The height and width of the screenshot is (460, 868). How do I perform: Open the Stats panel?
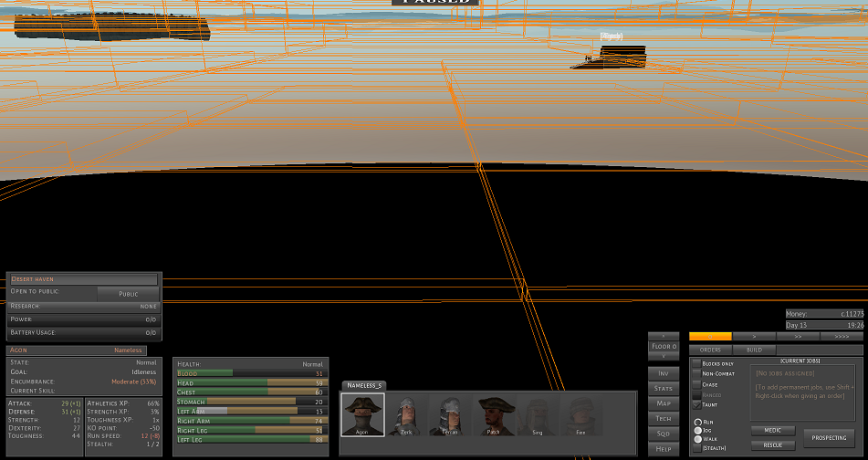tap(664, 389)
